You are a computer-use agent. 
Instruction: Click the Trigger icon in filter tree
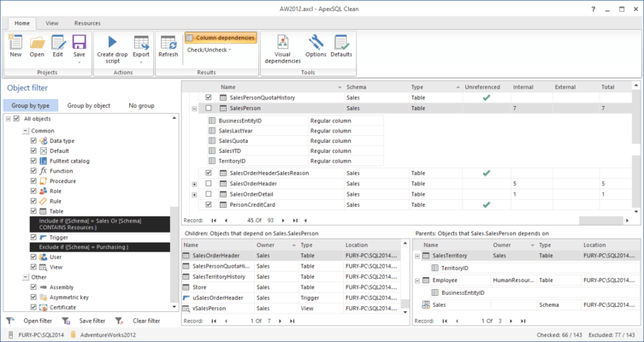tap(43, 238)
